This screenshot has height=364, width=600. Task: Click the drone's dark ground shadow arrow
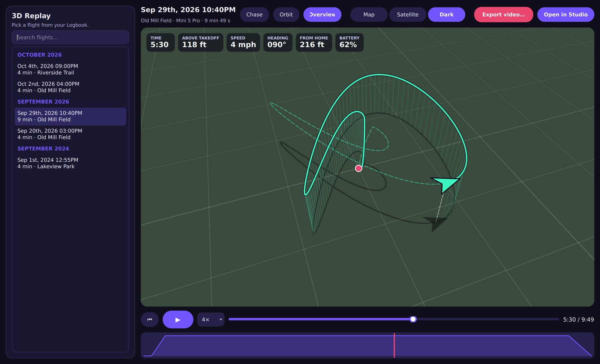tap(436, 223)
